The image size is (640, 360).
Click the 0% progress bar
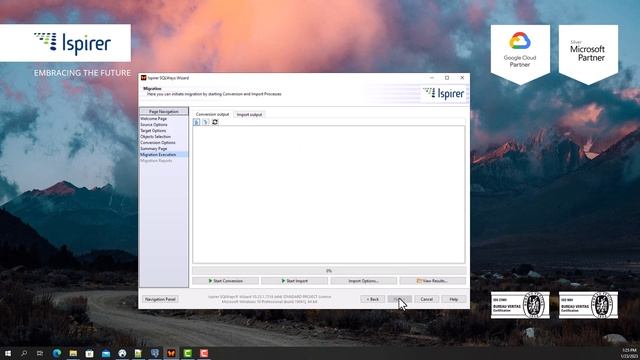pos(329,271)
